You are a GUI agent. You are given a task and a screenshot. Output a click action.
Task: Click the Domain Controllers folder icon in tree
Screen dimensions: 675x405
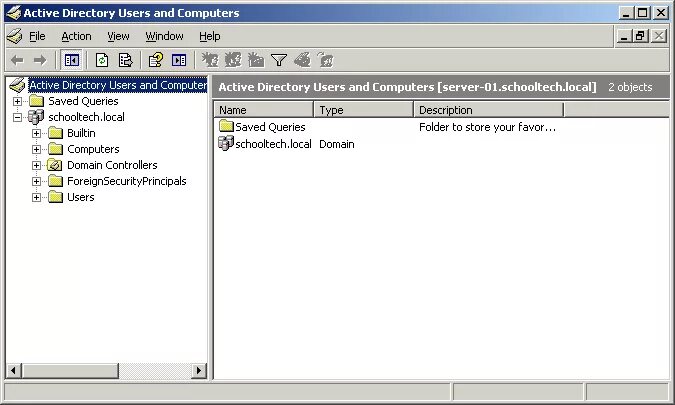(55, 165)
